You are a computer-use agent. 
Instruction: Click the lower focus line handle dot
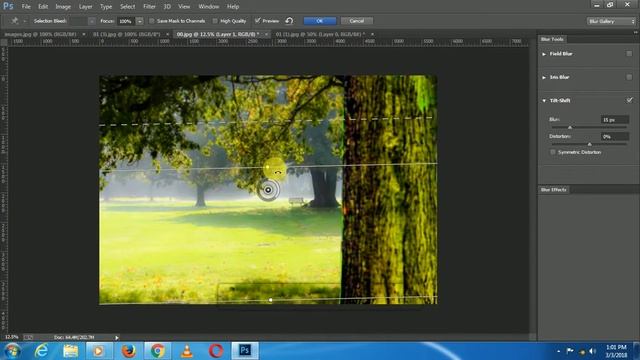click(x=271, y=300)
